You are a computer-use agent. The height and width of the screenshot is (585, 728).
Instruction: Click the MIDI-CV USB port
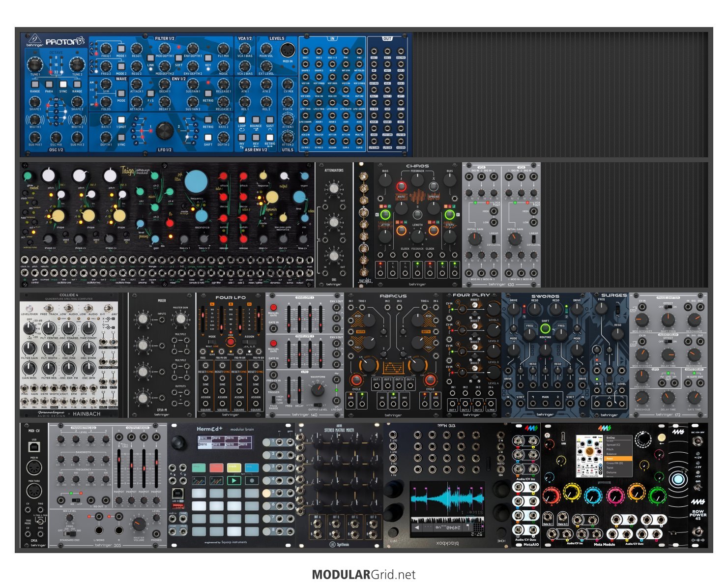[x=34, y=447]
